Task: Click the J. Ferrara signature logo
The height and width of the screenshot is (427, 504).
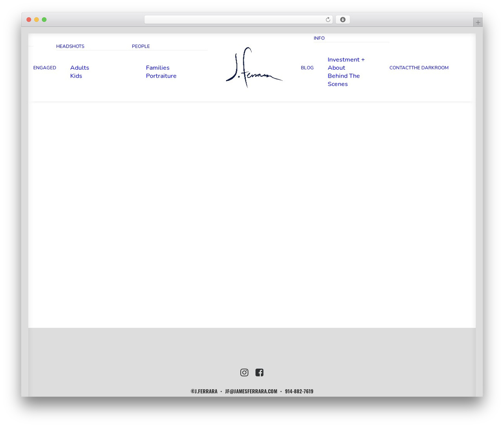Action: click(x=254, y=67)
